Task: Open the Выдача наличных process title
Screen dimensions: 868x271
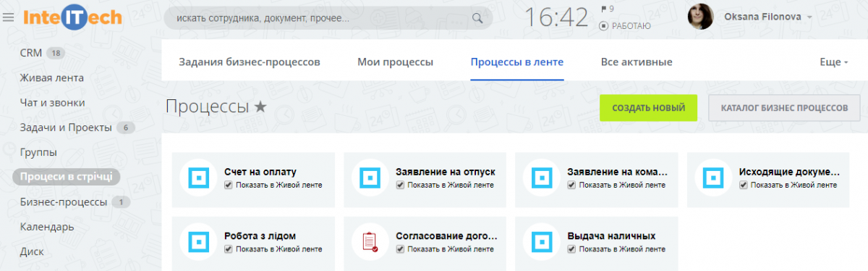Action: pyautogui.click(x=612, y=235)
